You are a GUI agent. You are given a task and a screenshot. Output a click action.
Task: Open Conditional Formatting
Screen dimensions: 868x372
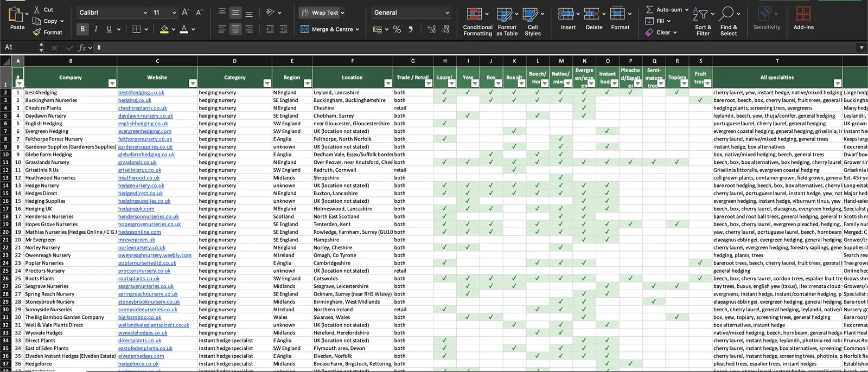pyautogui.click(x=477, y=22)
